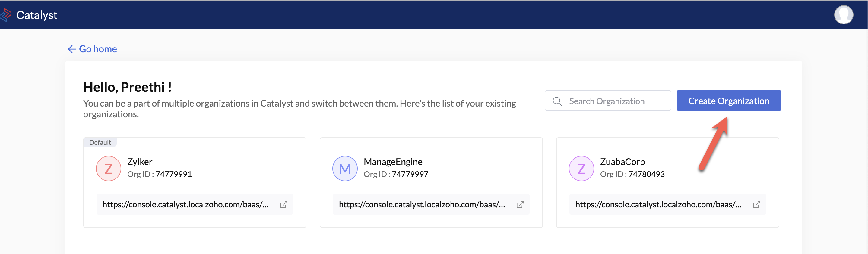The image size is (868, 254).
Task: Click the ZuabaCorp purple Z avatar
Action: pos(581,169)
